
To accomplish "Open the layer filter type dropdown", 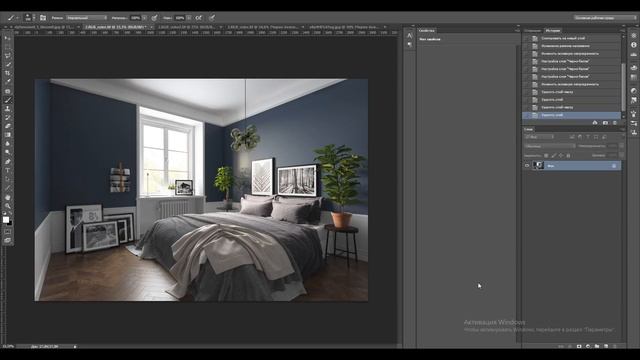I will pyautogui.click(x=539, y=137).
